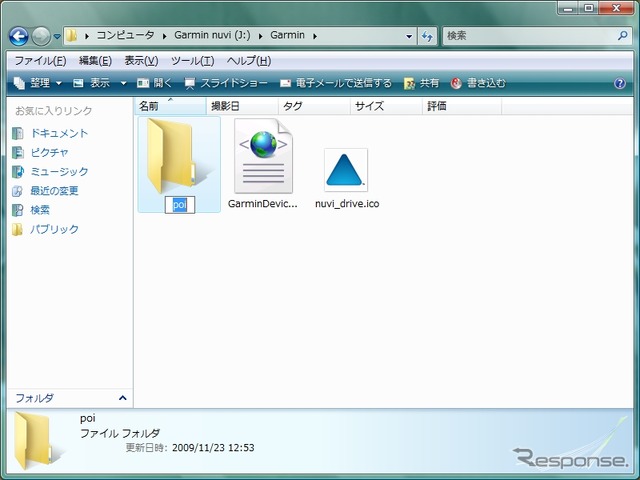Open the 編集(E) menu
This screenshot has height=480, width=640.
click(x=95, y=61)
